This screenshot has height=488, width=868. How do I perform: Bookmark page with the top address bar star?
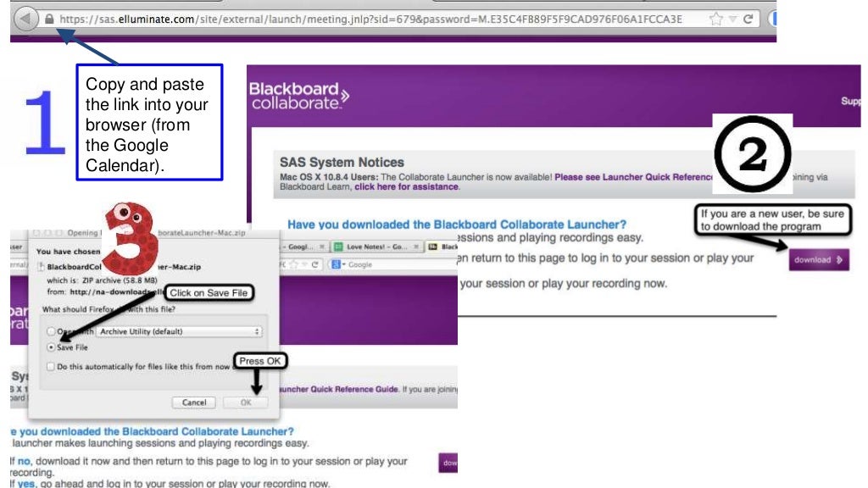[x=716, y=19]
